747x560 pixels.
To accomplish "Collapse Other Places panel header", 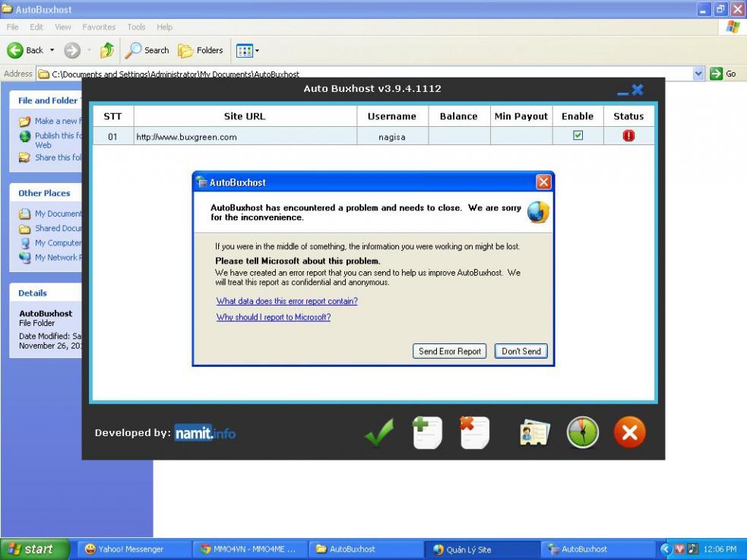I will click(46, 193).
